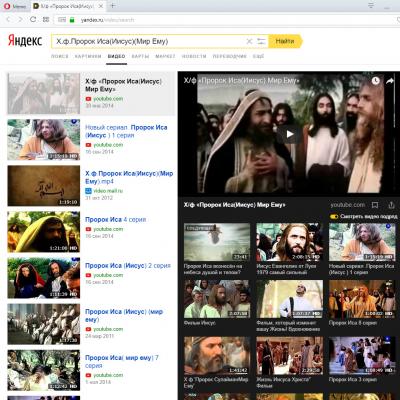Viewport: 400px width, 400px height.
Task: Open related video Фильм Иисус
Action: [x=217, y=299]
